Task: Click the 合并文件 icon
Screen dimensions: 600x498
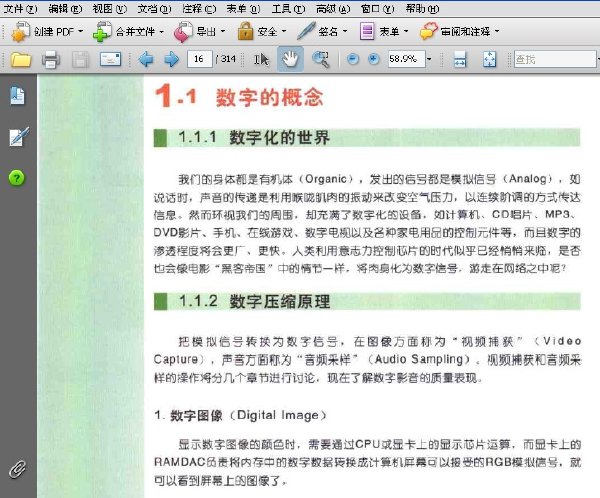Action: tap(102, 31)
